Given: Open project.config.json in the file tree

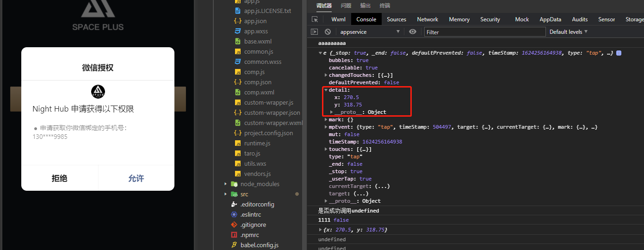Looking at the screenshot, I should pyautogui.click(x=268, y=133).
